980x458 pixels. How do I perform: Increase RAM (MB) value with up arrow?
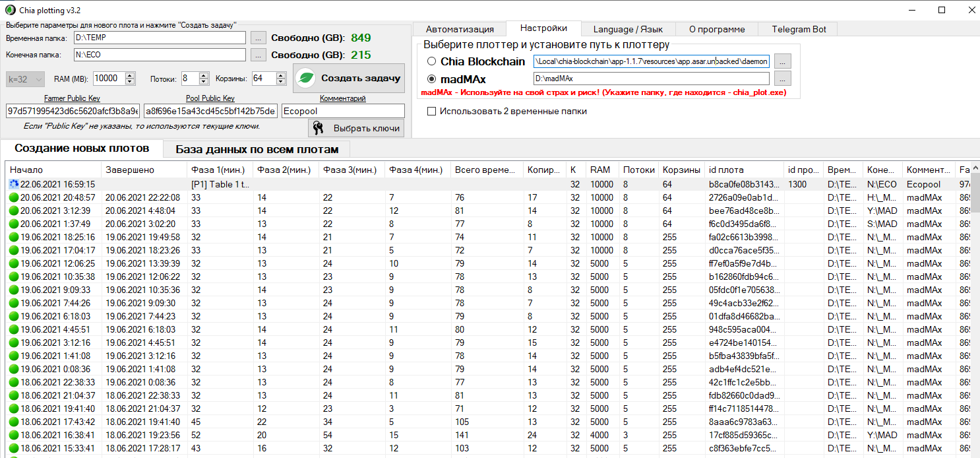pos(130,75)
